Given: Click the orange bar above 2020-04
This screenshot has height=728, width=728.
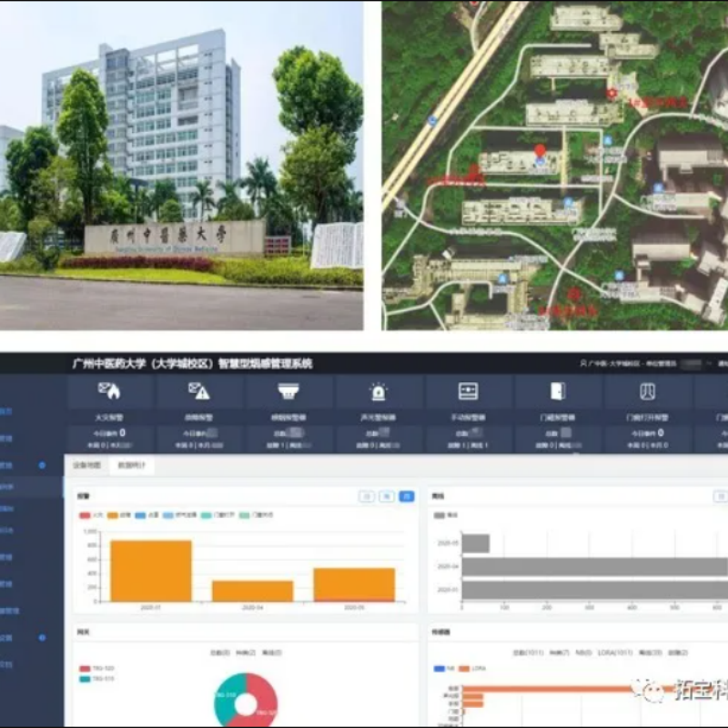Looking at the screenshot, I should pos(253,591).
